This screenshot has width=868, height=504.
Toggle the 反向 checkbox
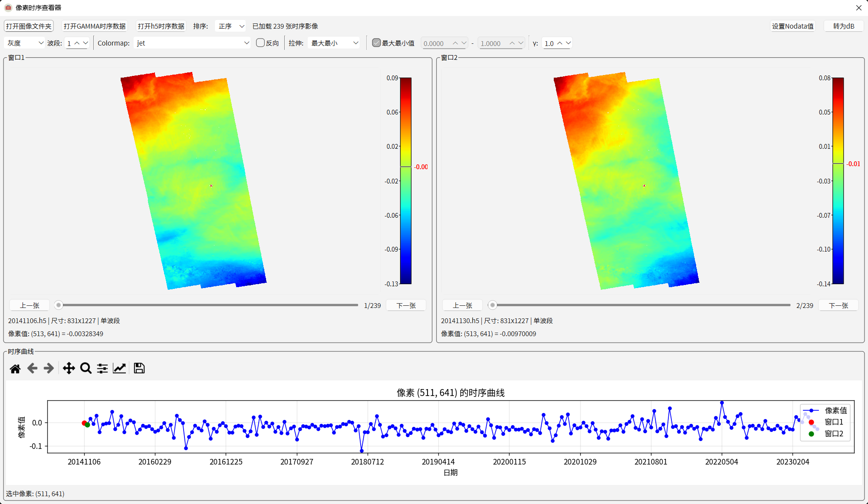click(260, 43)
